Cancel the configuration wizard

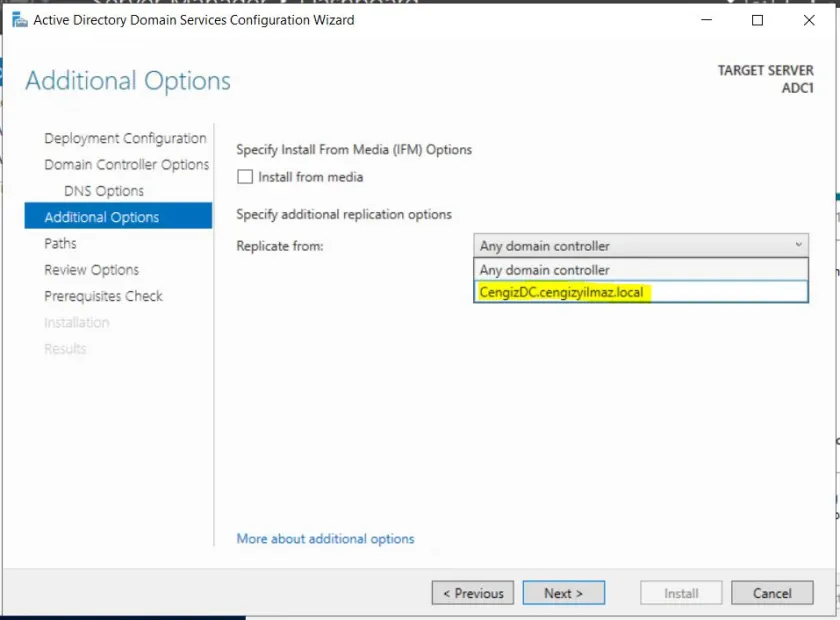click(772, 593)
